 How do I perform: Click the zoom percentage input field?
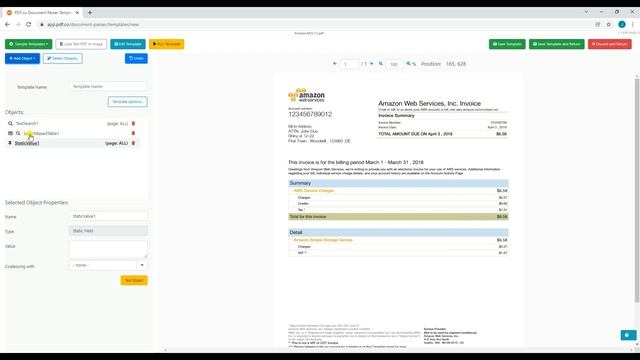pyautogui.click(x=394, y=64)
